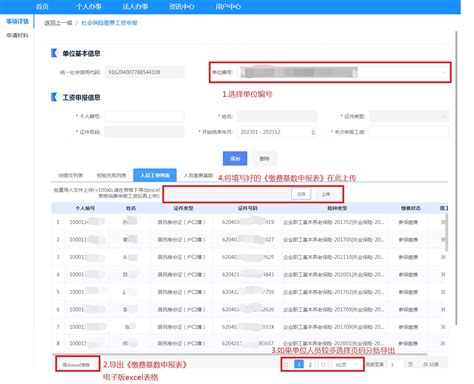This screenshot has height=384, width=474.
Task: Click the 姓名 column header
Action: (x=131, y=208)
